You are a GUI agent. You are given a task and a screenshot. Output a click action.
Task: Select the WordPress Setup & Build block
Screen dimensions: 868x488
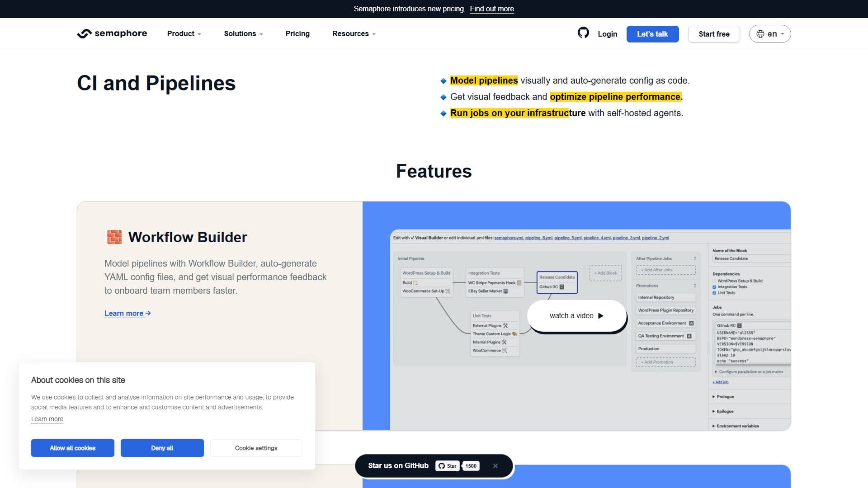(426, 282)
